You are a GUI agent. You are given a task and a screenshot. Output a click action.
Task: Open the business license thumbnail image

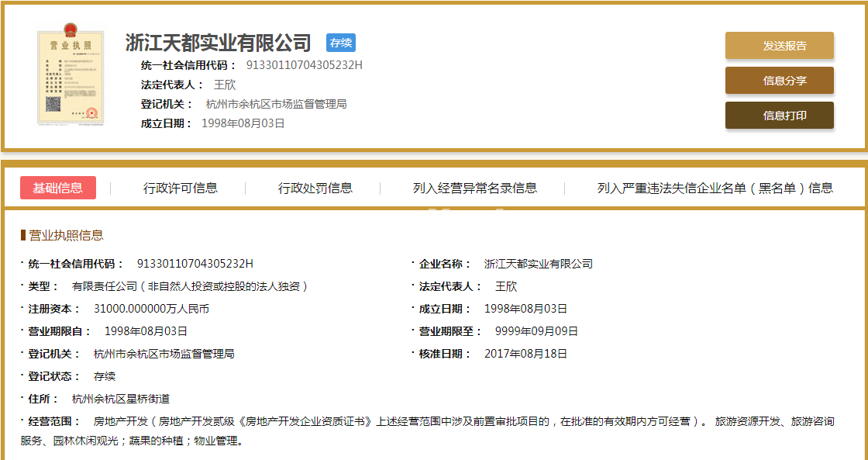(71, 74)
